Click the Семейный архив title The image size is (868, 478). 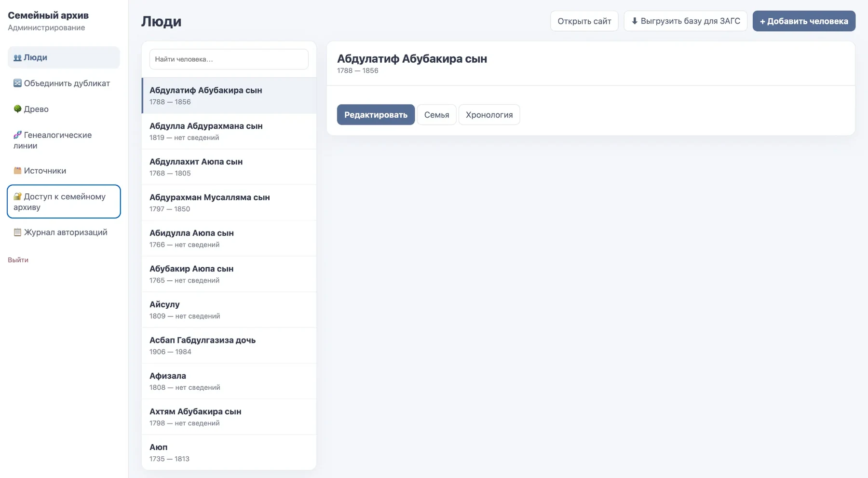48,15
